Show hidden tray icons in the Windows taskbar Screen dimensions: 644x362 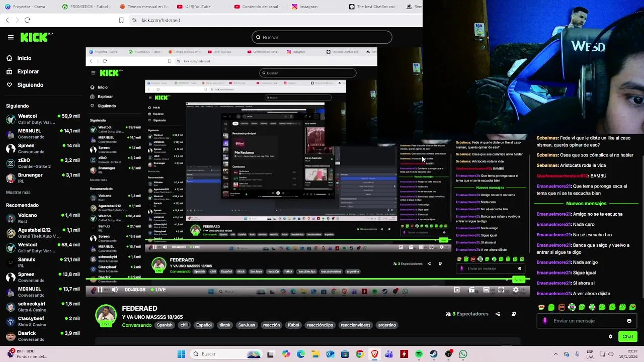[x=555, y=354]
